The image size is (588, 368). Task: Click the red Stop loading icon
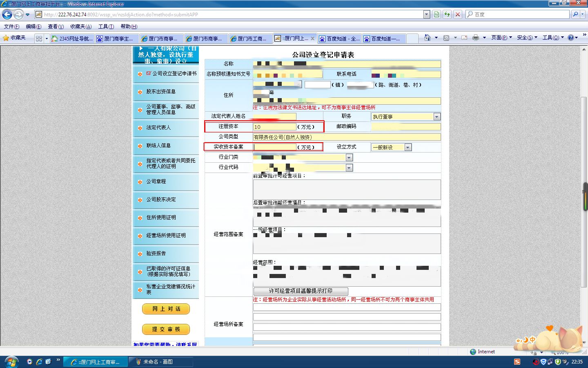(x=457, y=14)
